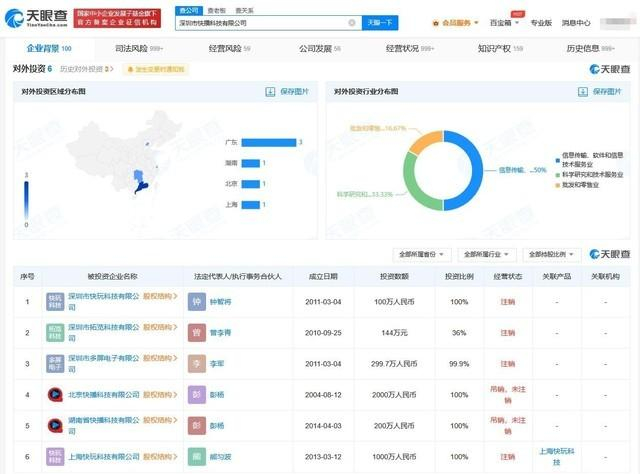Expand 股权结构 for 北京快播科技
This screenshot has height=474, width=640.
pos(160,395)
